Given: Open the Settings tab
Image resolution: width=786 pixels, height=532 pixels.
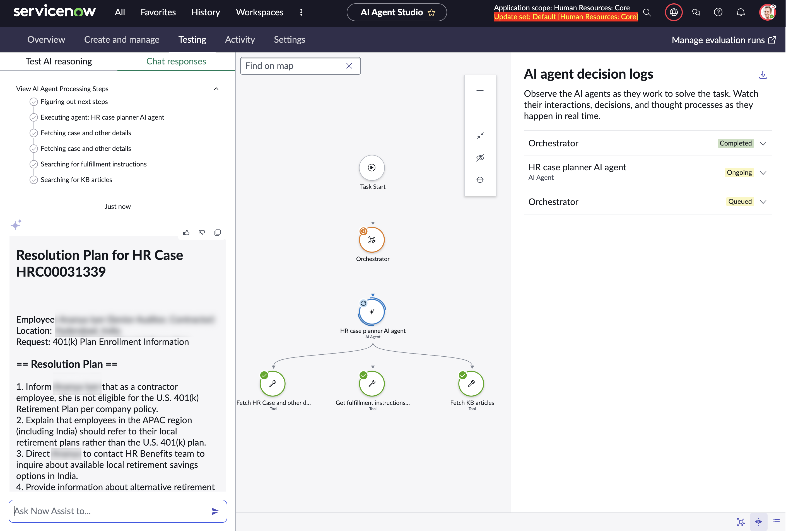Looking at the screenshot, I should point(290,40).
